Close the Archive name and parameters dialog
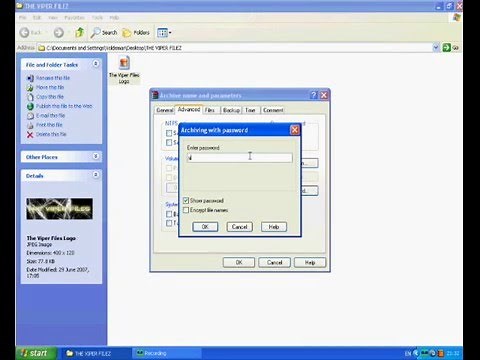Viewport: 480px width, 360px height. pos(324,95)
